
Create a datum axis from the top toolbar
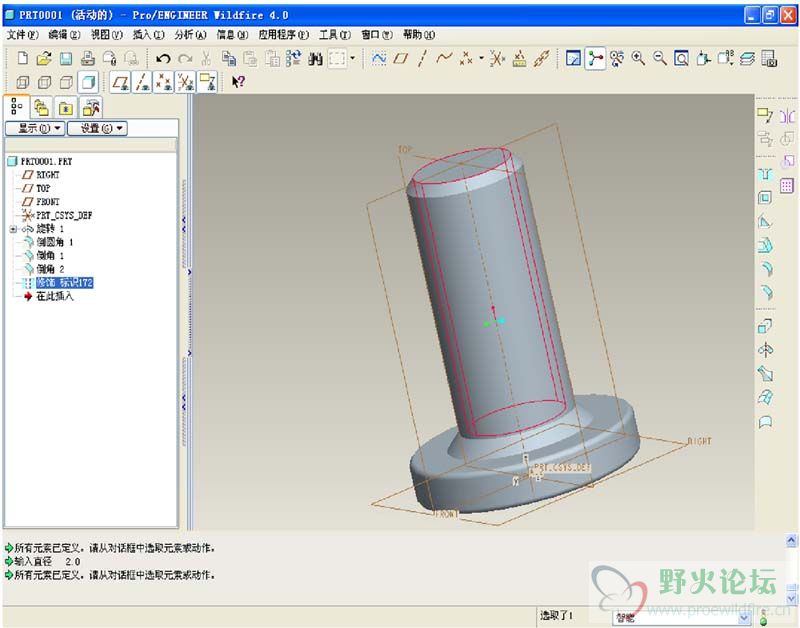click(x=422, y=59)
